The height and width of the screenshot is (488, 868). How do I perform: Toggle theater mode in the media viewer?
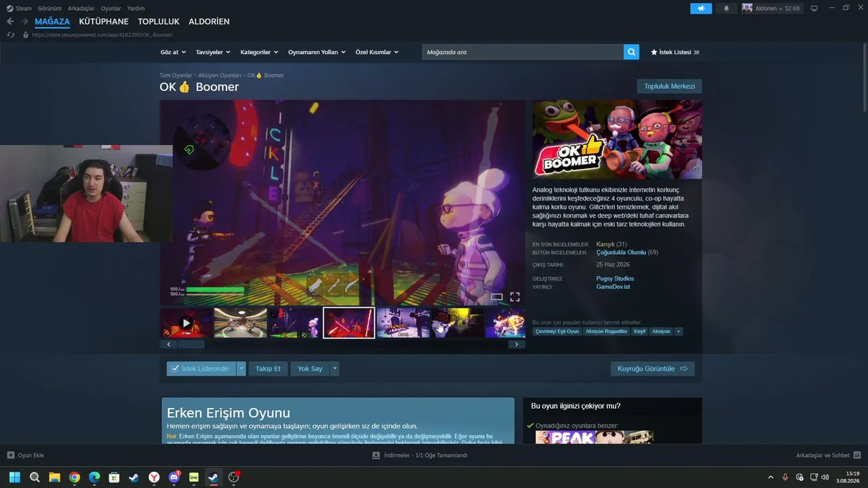coord(496,297)
